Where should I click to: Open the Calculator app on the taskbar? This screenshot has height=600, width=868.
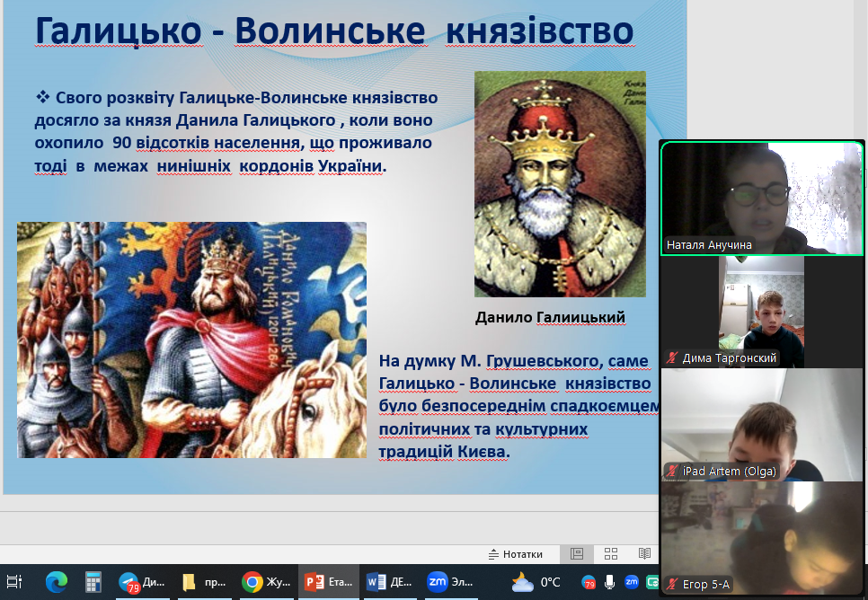pyautogui.click(x=93, y=582)
